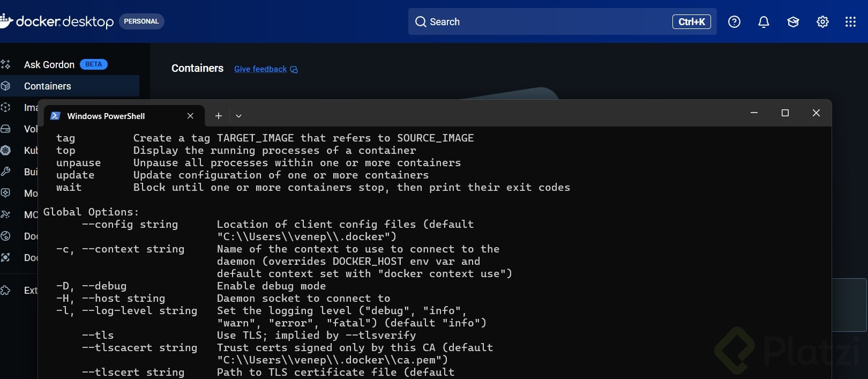Open a new PowerShell tab with plus
This screenshot has width=868, height=379.
(219, 116)
